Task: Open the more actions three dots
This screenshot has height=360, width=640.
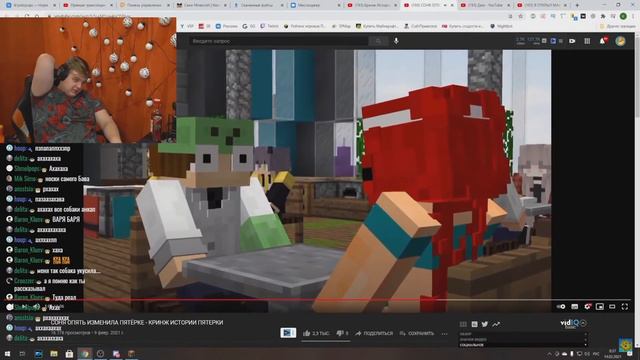Action: pos(444,333)
